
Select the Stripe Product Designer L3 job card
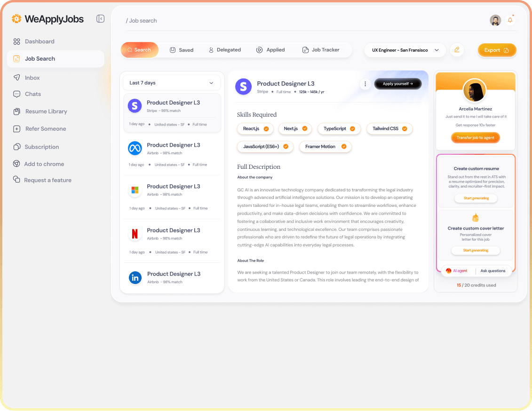pyautogui.click(x=172, y=113)
